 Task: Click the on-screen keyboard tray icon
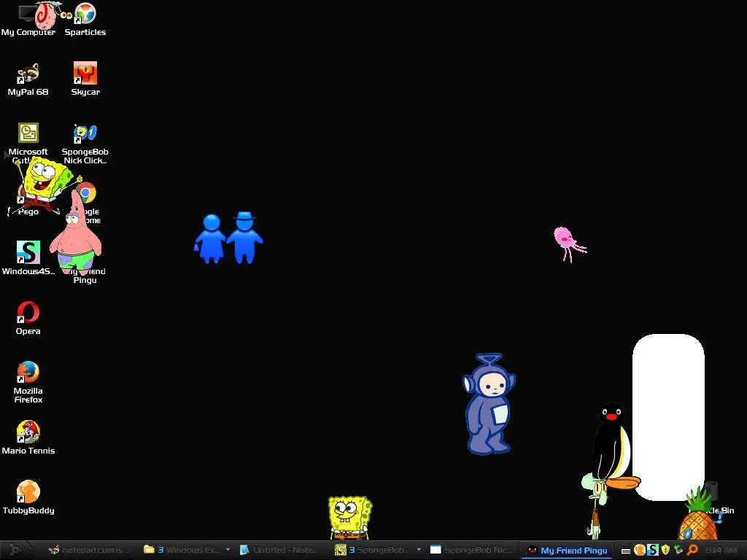click(x=626, y=551)
